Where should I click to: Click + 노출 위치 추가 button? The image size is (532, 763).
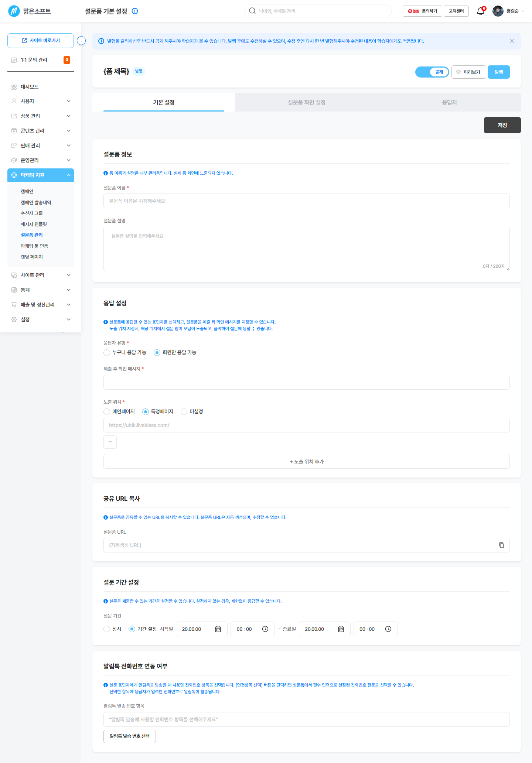(x=307, y=461)
